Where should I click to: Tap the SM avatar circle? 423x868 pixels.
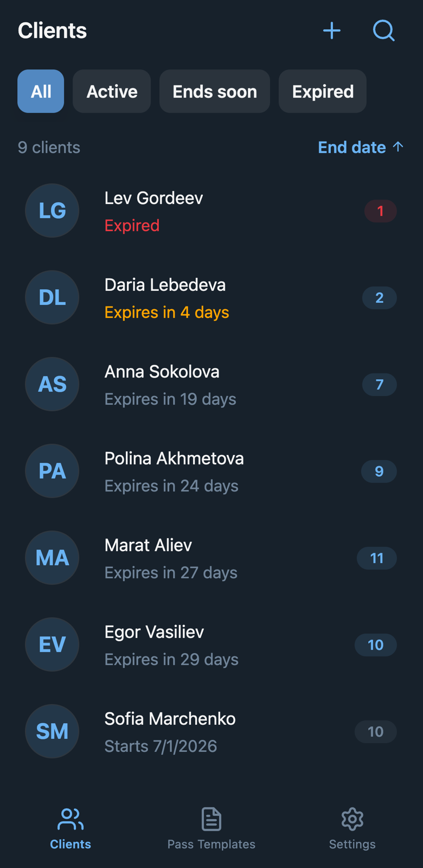52,731
